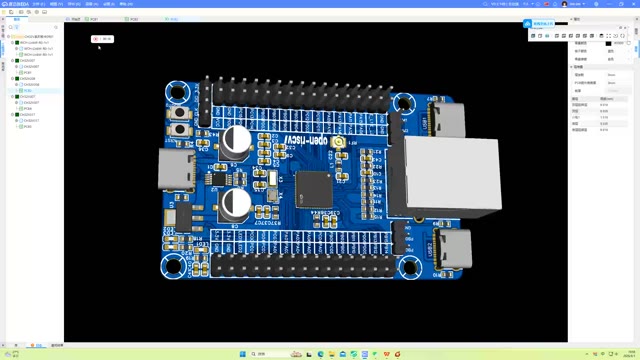Screen dimensions: 640x360
Task: Select the fourth of the six board-side view icons
Action: pyautogui.click(x=578, y=36)
